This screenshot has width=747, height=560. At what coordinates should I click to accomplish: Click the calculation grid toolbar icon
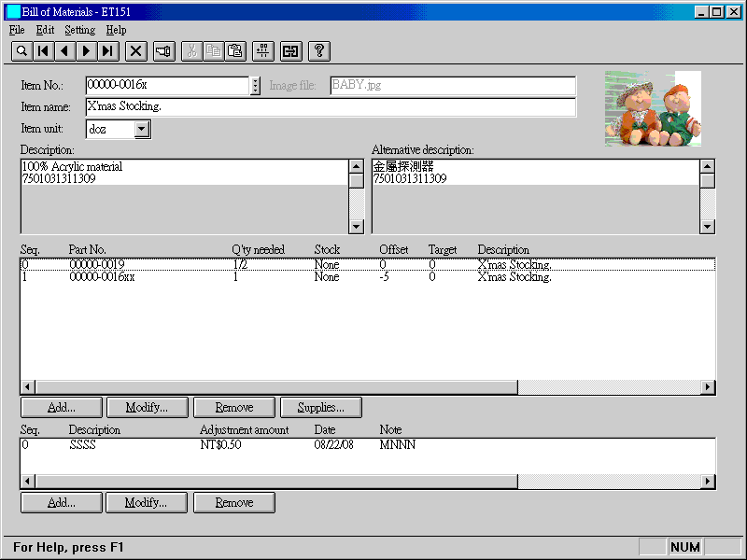tap(263, 51)
